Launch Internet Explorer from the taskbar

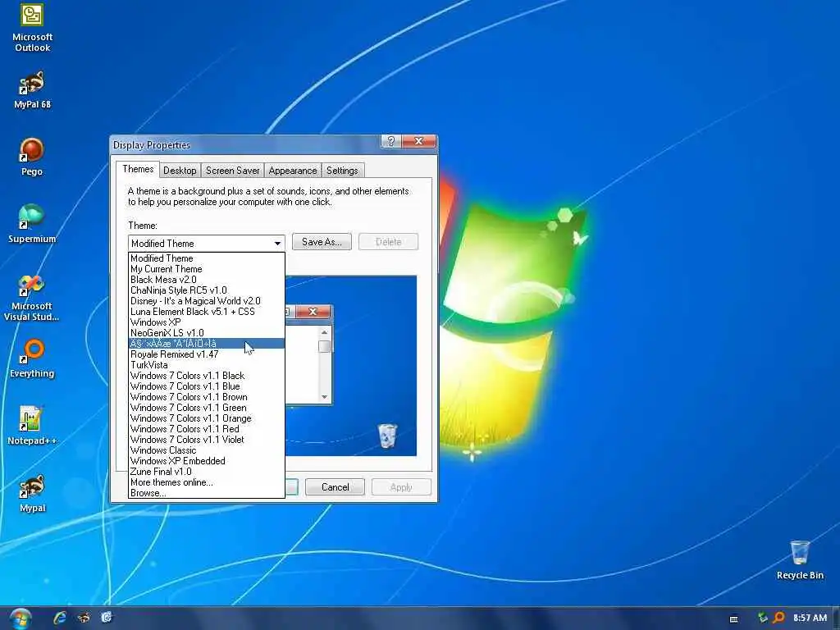pyautogui.click(x=59, y=618)
